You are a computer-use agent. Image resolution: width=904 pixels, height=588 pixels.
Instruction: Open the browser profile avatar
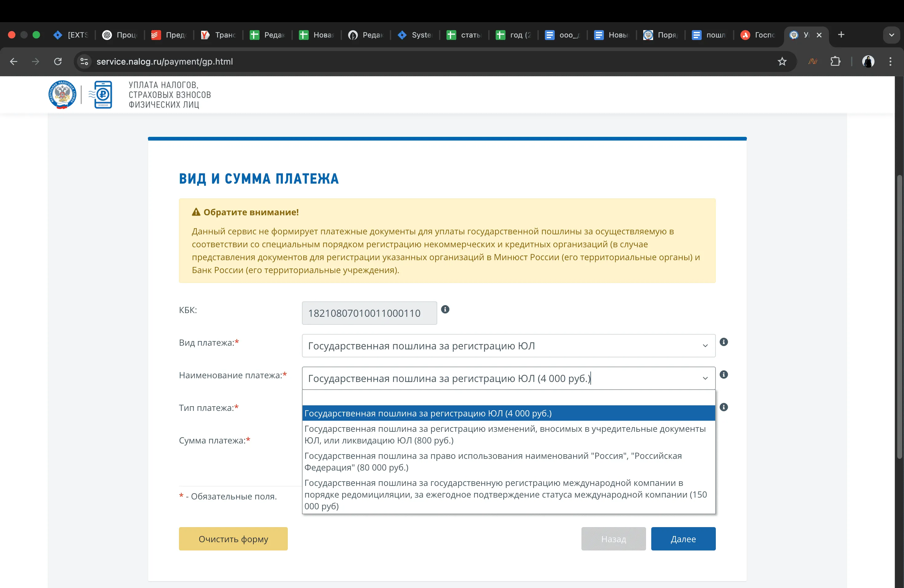(x=869, y=62)
